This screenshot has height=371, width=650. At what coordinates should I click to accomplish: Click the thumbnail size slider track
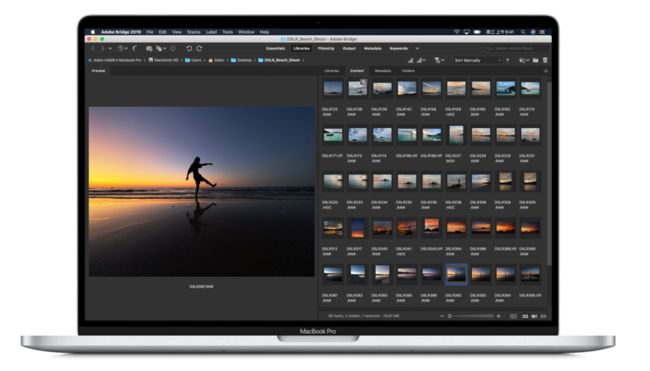pyautogui.click(x=473, y=316)
